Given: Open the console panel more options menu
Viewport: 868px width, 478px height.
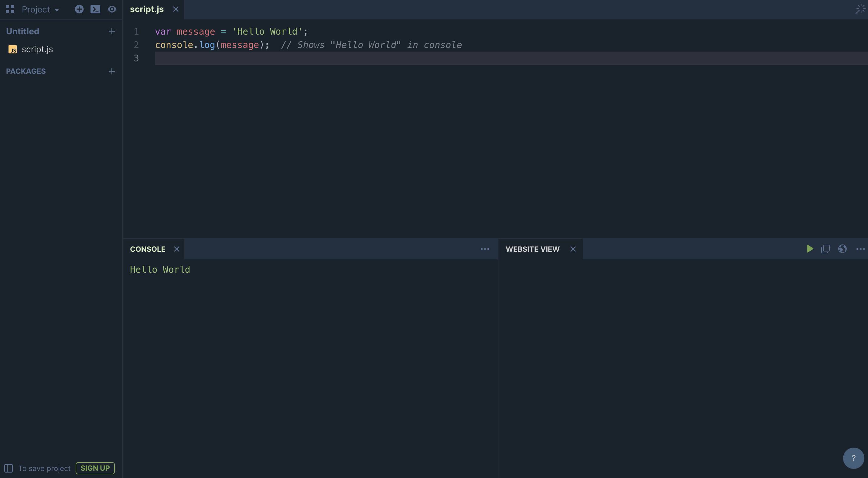Looking at the screenshot, I should [x=485, y=249].
